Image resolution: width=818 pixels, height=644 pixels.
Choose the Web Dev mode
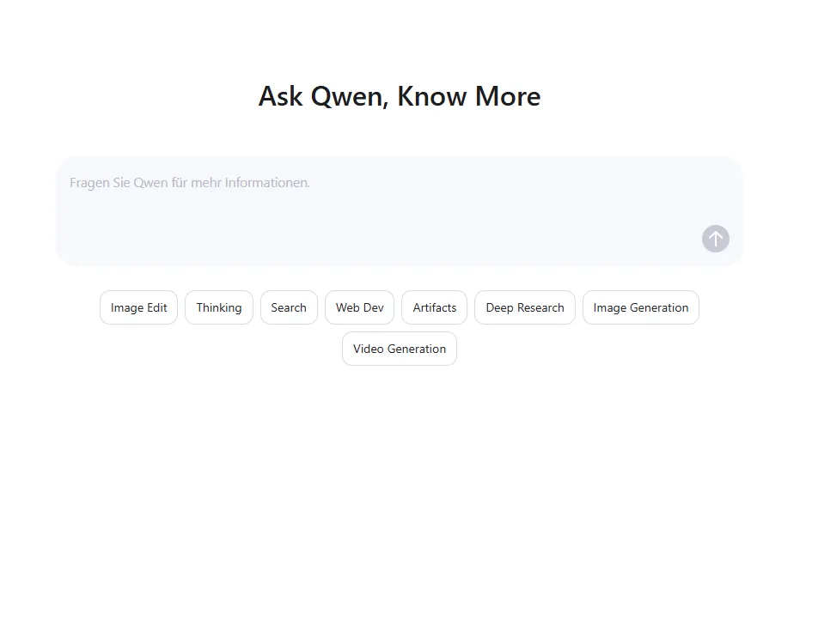coord(359,307)
